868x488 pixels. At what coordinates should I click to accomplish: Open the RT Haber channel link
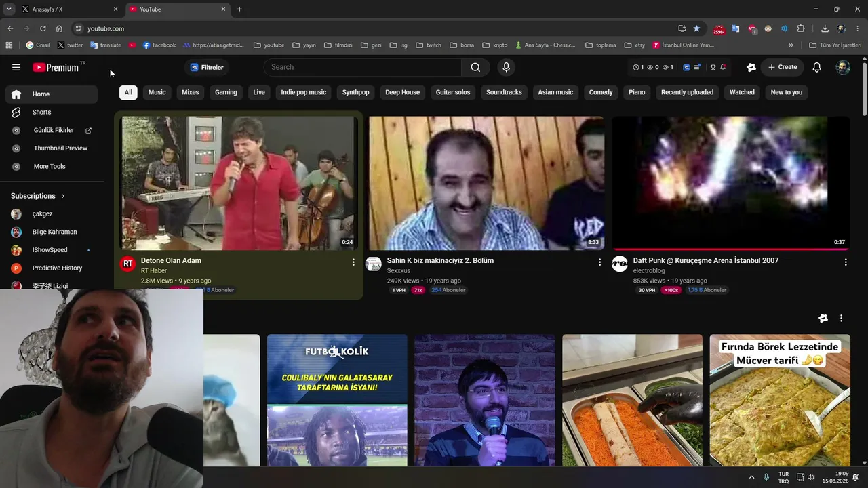click(x=154, y=270)
